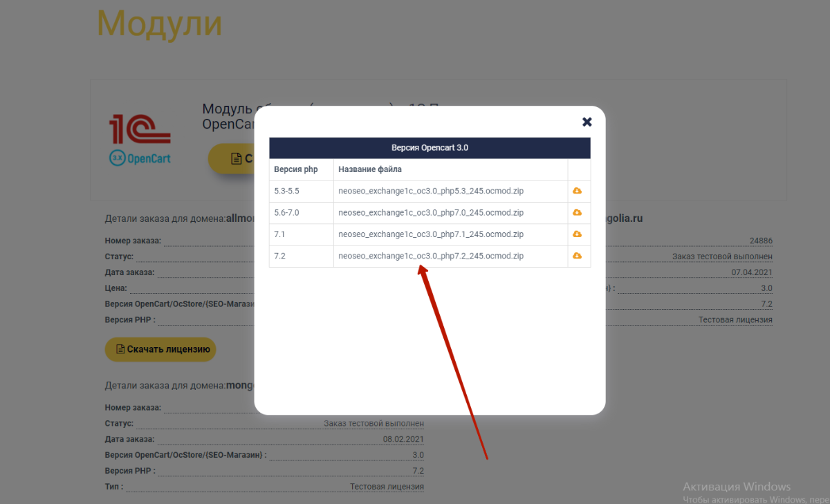Click the Версия Opencart 3.0 table title
Image resolution: width=830 pixels, height=504 pixels.
click(430, 148)
